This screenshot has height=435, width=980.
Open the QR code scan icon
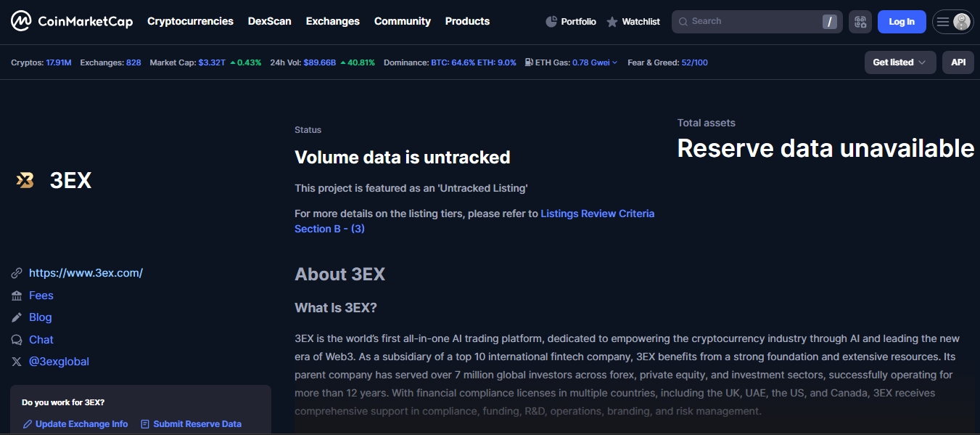860,22
